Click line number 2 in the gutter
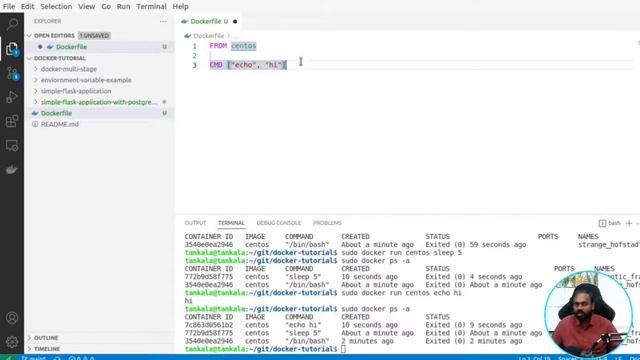640x360 pixels. point(194,56)
